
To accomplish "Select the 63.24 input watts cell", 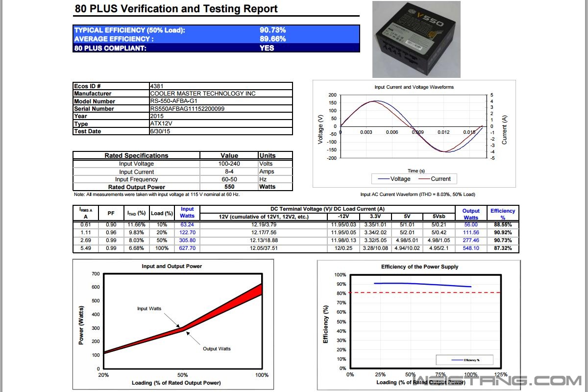I will click(x=187, y=225).
